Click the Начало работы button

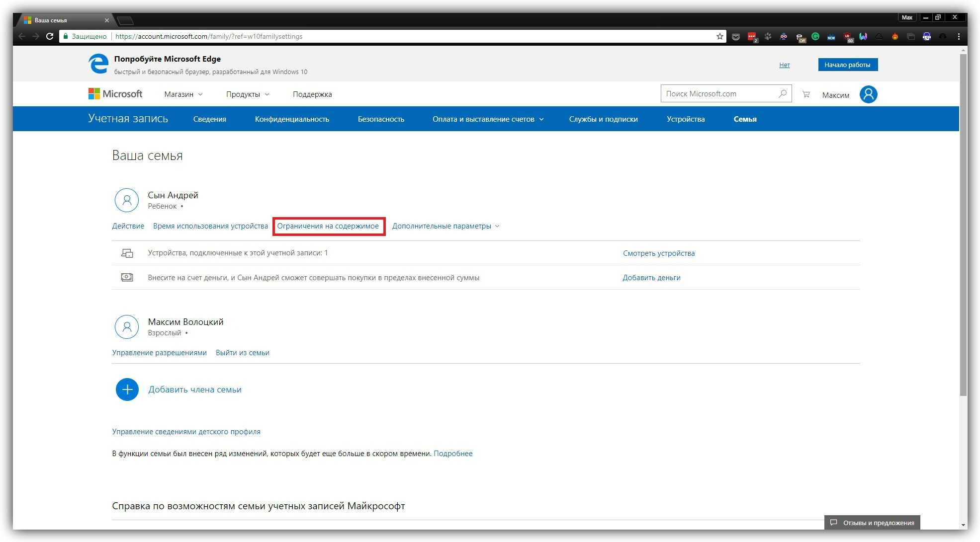pyautogui.click(x=847, y=65)
